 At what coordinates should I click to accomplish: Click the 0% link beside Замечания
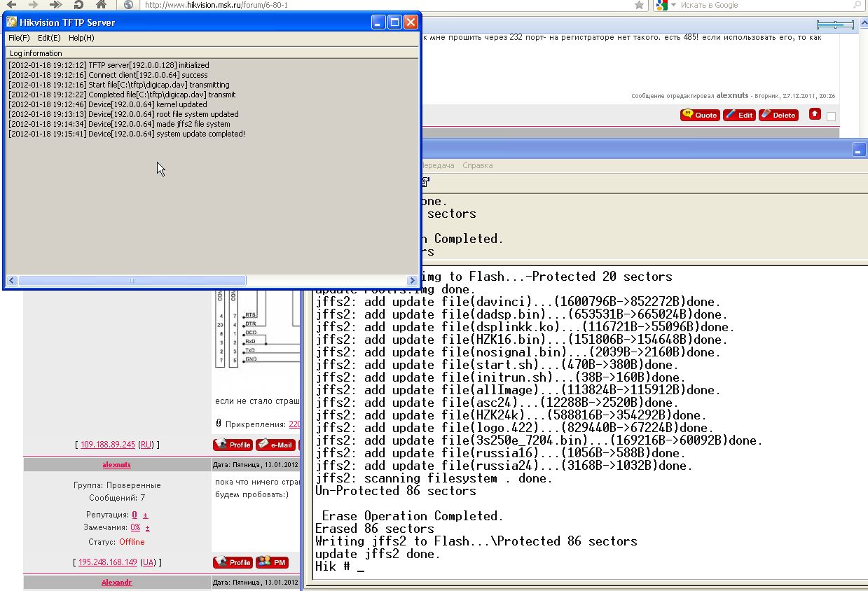pyautogui.click(x=135, y=527)
